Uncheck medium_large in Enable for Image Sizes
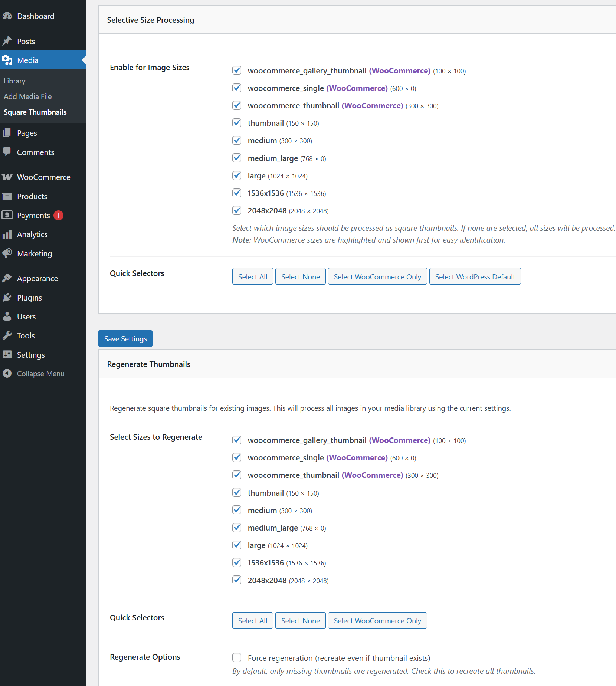616x686 pixels. tap(237, 158)
